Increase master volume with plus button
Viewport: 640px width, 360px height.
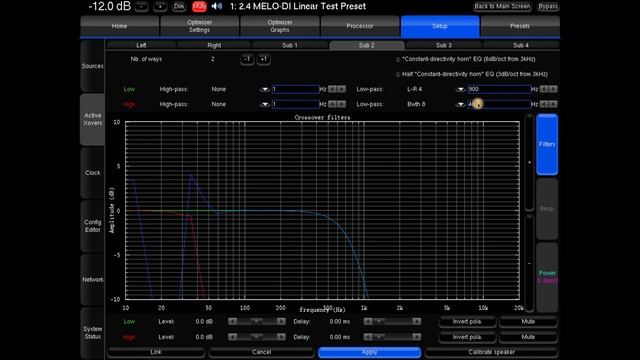160,6
